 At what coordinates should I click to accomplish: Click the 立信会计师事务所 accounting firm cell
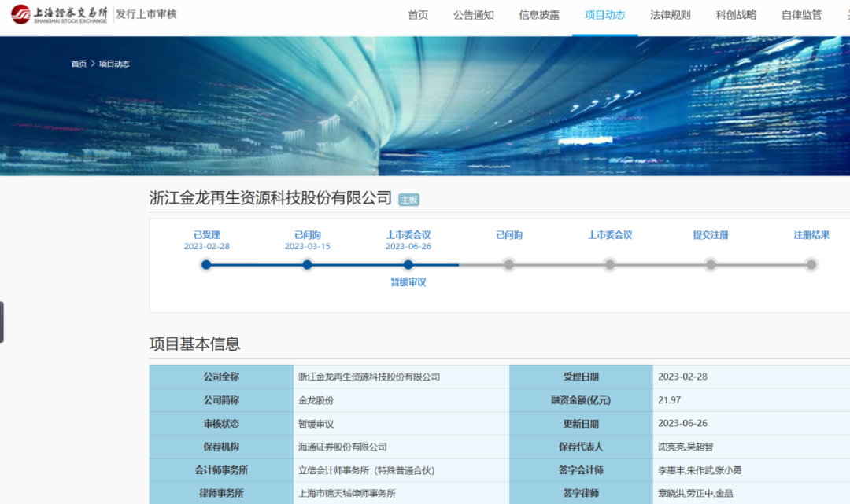(x=401, y=470)
